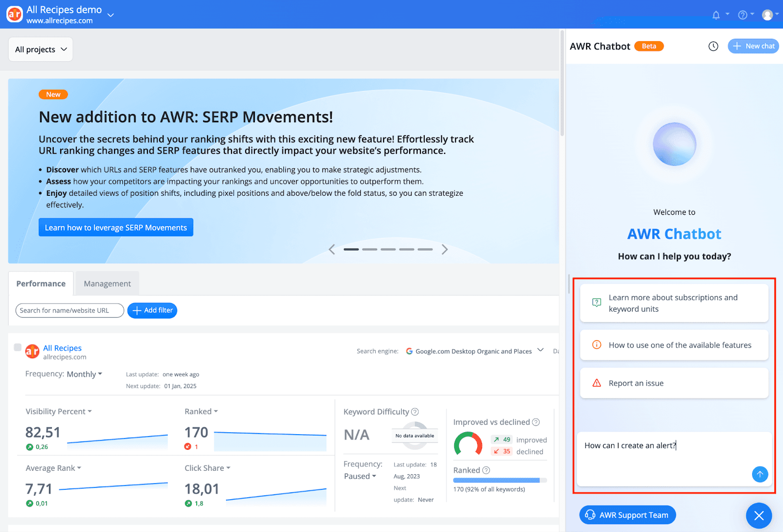Viewport: 783px width, 532px height.
Task: Jump to third banner slide indicator
Action: pos(388,250)
